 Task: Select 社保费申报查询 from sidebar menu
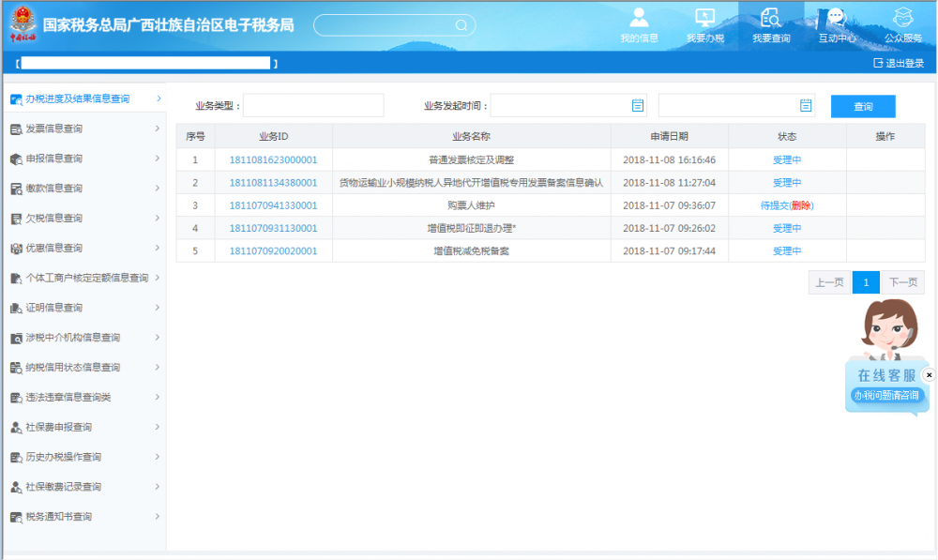[x=58, y=428]
